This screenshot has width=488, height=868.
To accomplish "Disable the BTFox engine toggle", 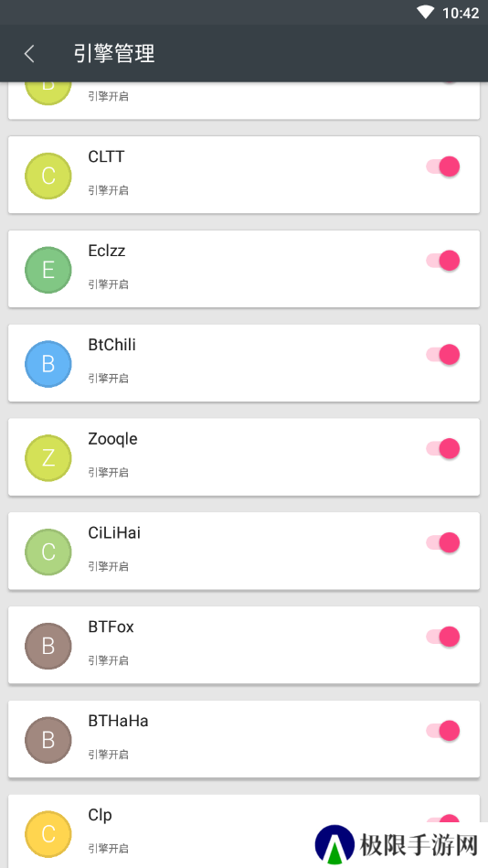I will pos(443,637).
